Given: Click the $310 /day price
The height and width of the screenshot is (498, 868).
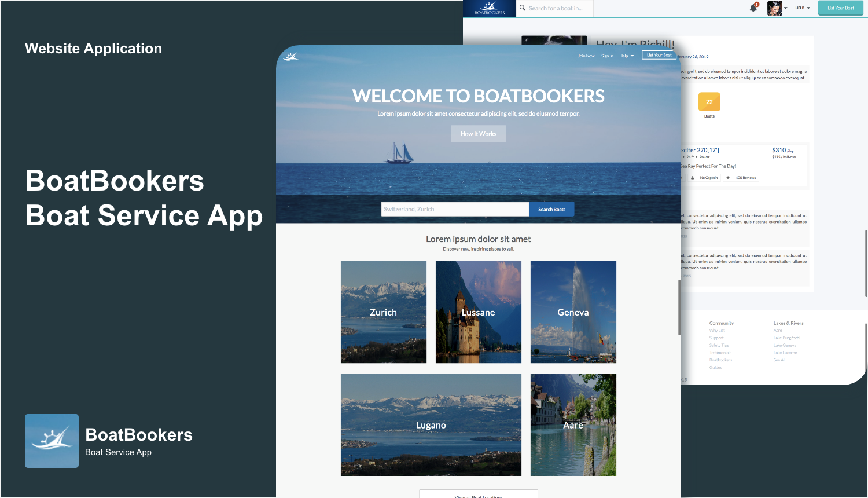Looking at the screenshot, I should tap(783, 150).
